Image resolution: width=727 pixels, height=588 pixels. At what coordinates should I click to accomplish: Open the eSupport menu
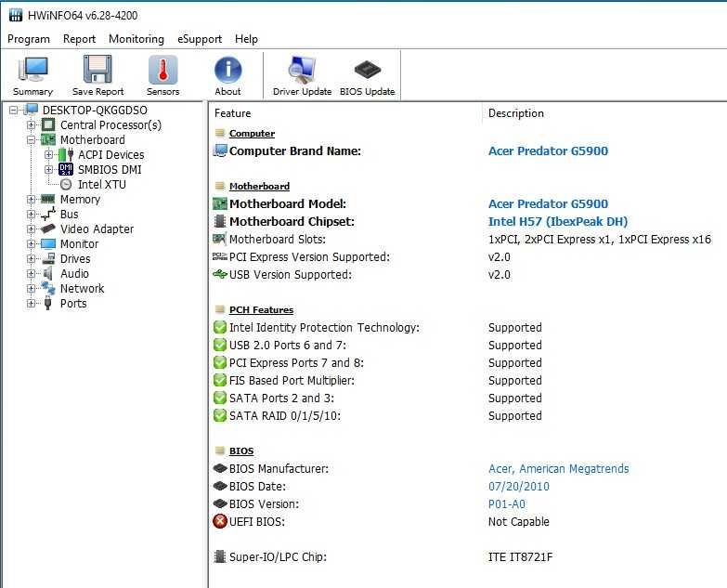pyautogui.click(x=200, y=39)
